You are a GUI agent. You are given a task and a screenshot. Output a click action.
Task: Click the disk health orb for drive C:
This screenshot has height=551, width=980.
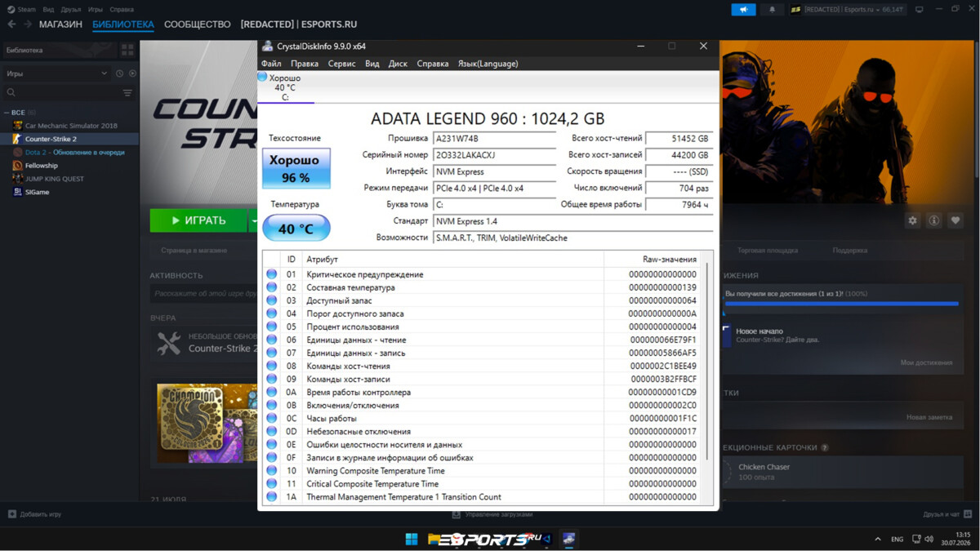point(262,77)
